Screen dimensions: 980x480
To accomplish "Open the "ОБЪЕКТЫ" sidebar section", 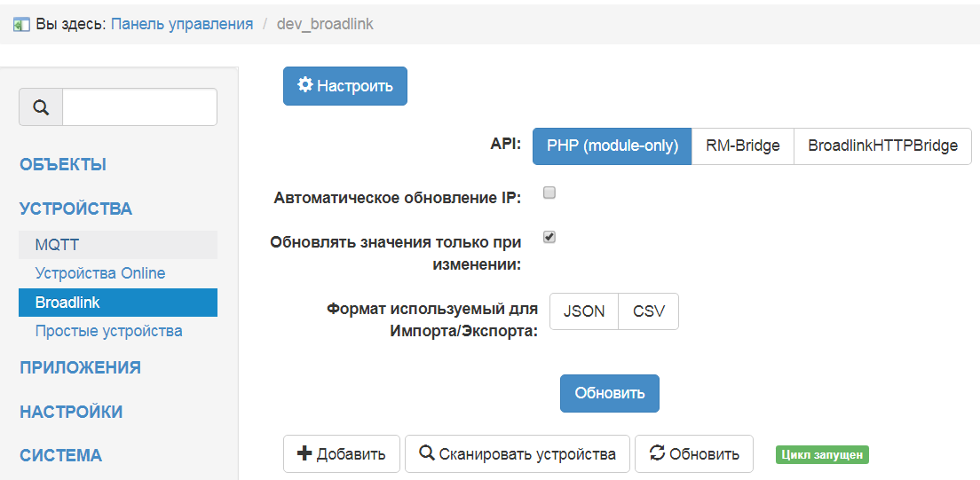I will pyautogui.click(x=63, y=164).
